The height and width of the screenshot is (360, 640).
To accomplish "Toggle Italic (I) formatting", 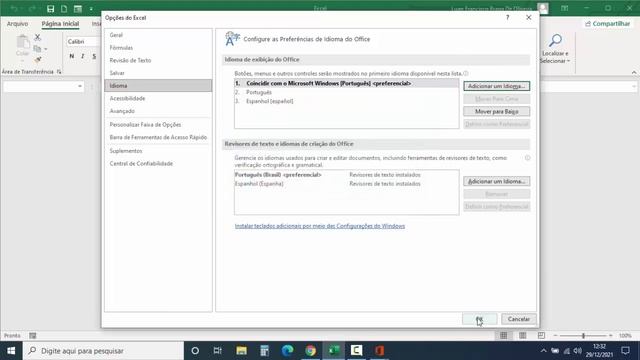I will coord(83,56).
